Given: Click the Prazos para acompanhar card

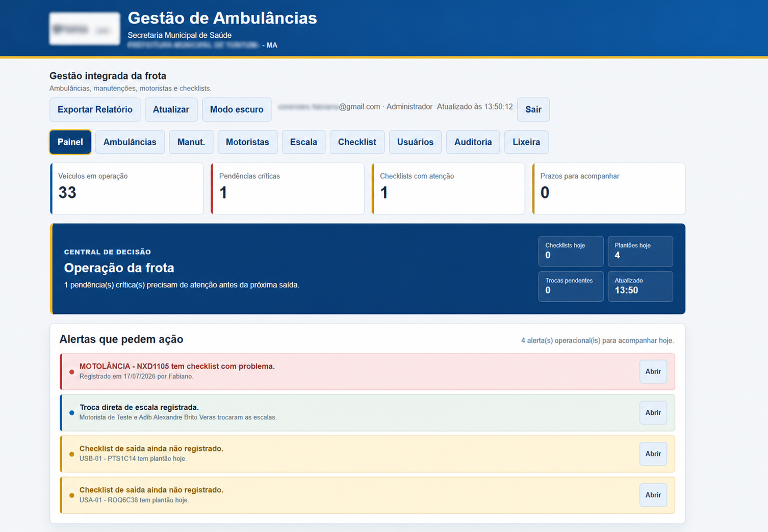Looking at the screenshot, I should (609, 189).
